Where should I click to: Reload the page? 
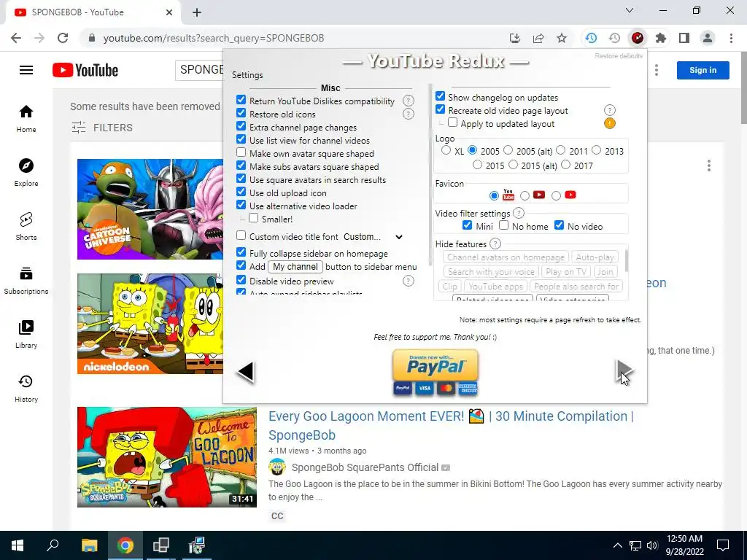tap(63, 38)
